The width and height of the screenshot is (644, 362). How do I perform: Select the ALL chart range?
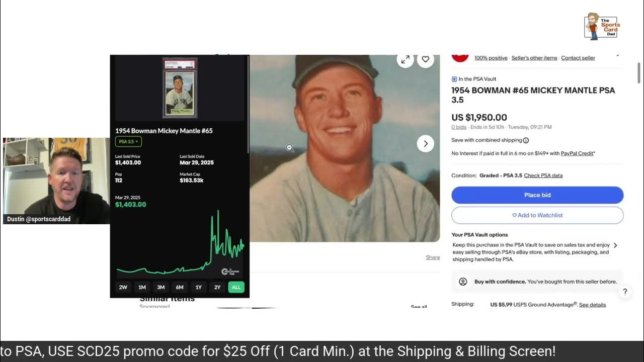click(x=236, y=287)
